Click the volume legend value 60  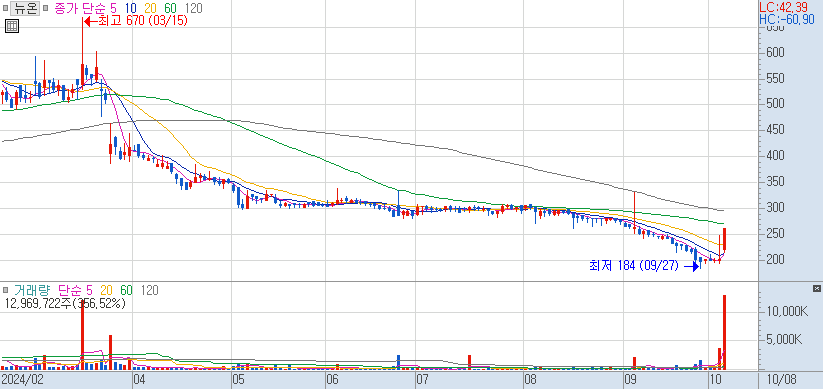[x=126, y=290]
